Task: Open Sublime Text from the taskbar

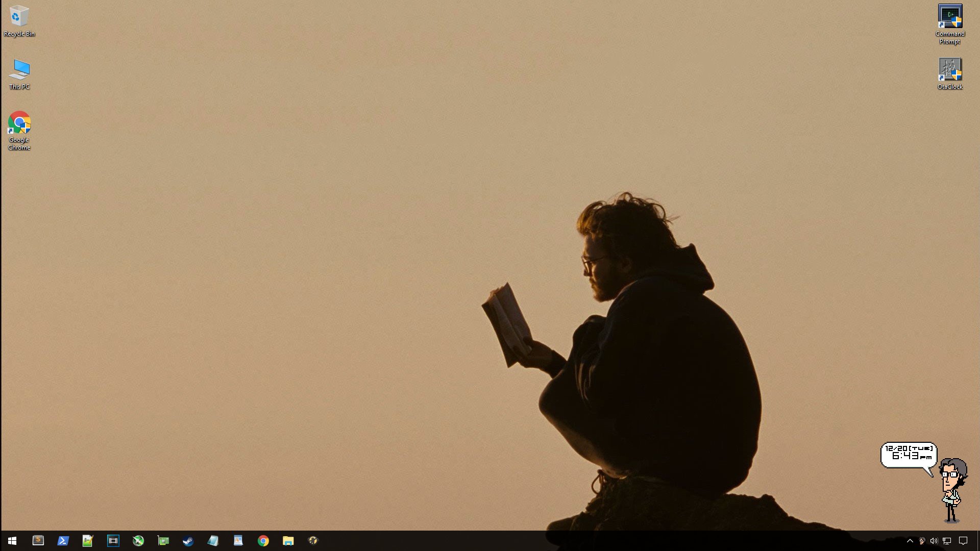Action: click(38, 541)
